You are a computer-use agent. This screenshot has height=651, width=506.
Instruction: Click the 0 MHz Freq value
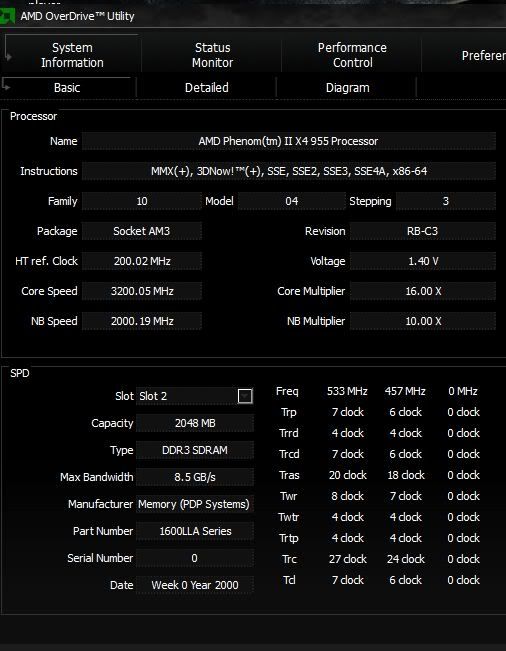coord(463,391)
